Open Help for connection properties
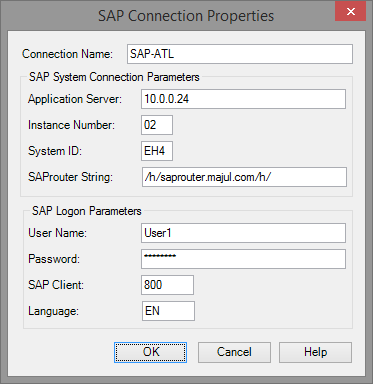 315,352
